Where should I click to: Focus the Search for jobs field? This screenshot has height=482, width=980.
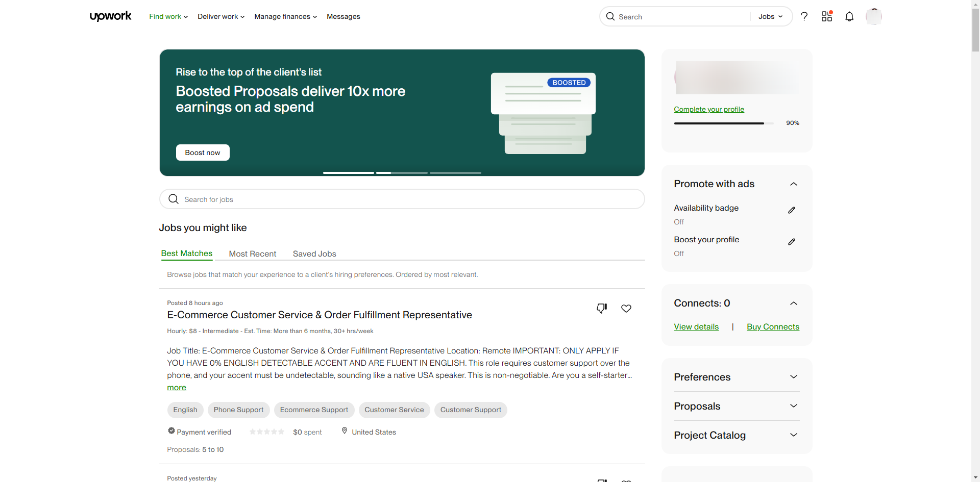click(402, 199)
